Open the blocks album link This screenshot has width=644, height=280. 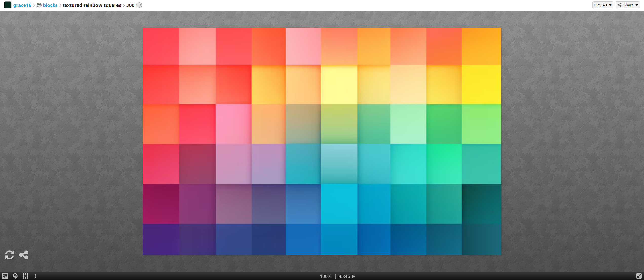(50, 5)
